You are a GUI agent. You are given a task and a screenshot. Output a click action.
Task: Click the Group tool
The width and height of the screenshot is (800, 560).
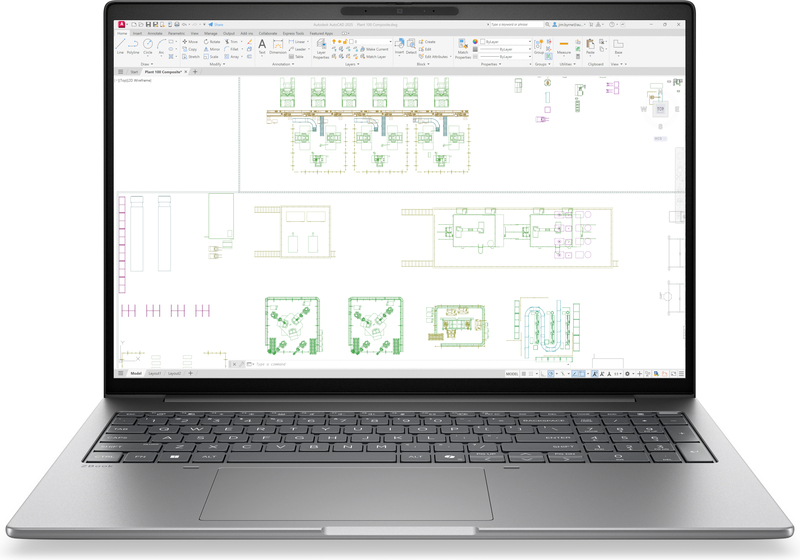[x=539, y=46]
